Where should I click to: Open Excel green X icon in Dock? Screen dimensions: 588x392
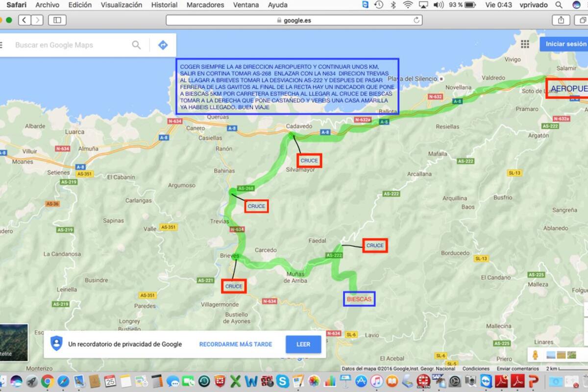pyautogui.click(x=236, y=381)
